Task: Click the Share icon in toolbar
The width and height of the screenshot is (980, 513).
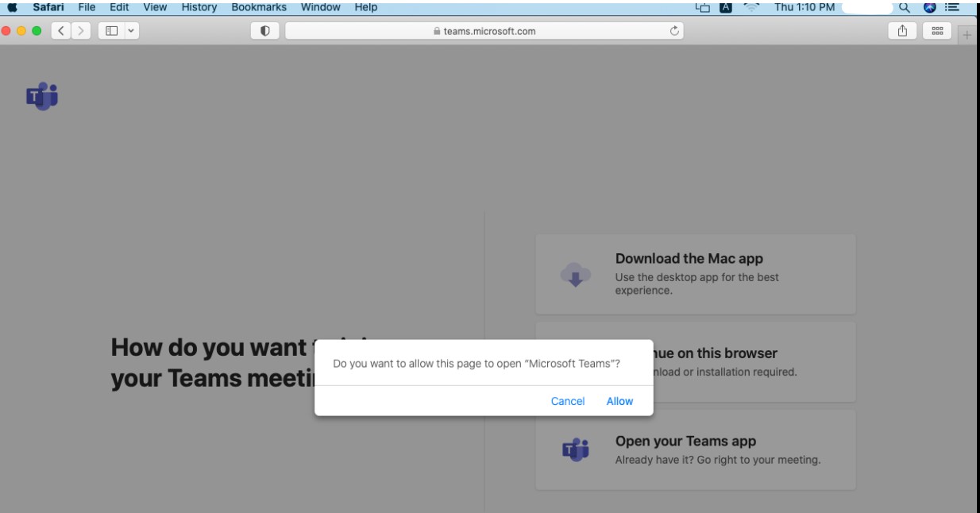Action: tap(902, 31)
